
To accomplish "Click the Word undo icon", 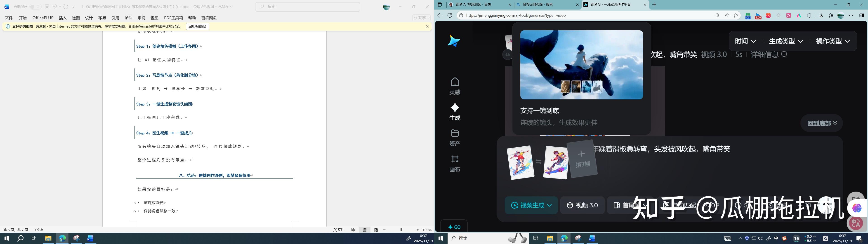I will tap(54, 7).
